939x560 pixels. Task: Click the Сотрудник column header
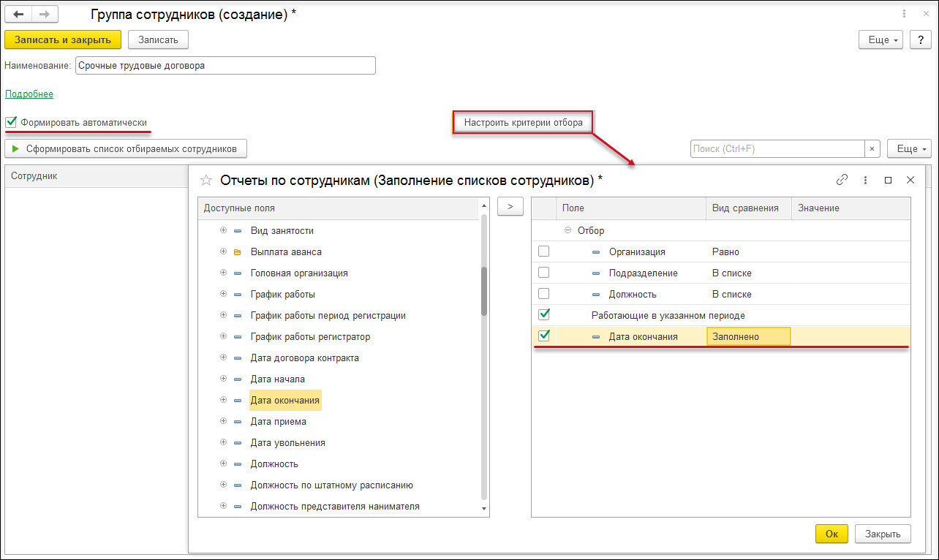pos(97,176)
